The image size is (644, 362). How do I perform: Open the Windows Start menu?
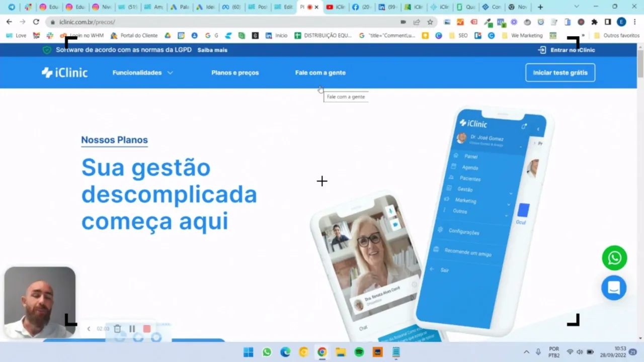coord(249,352)
